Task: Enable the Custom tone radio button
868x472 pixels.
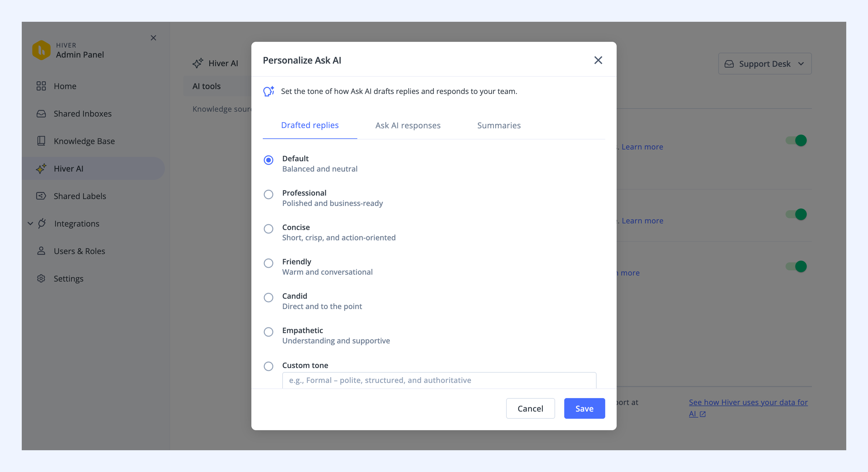Action: coord(269,366)
